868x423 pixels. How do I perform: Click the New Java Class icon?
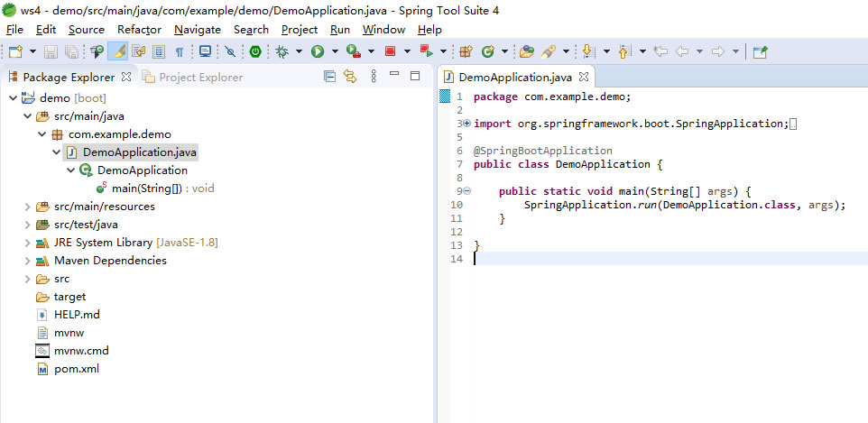(x=488, y=52)
